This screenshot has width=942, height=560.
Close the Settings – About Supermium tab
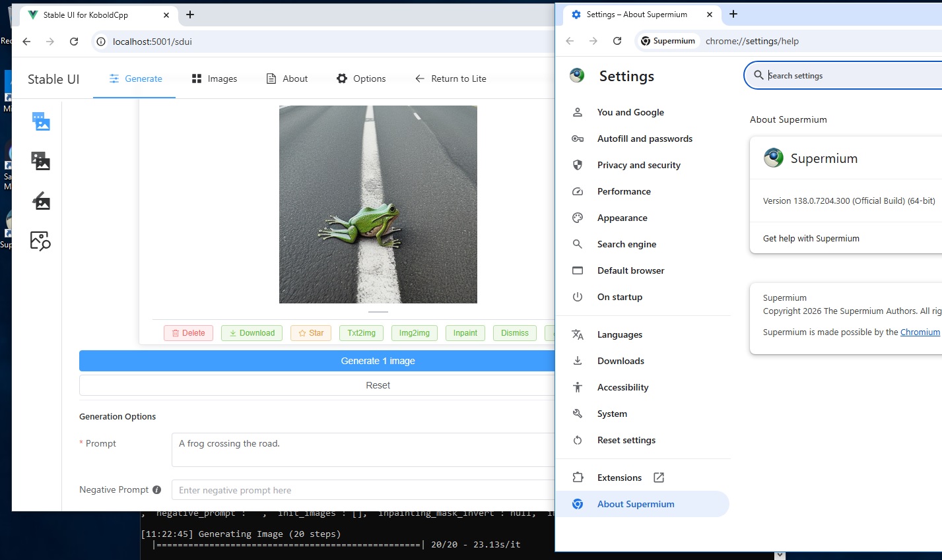click(x=710, y=15)
